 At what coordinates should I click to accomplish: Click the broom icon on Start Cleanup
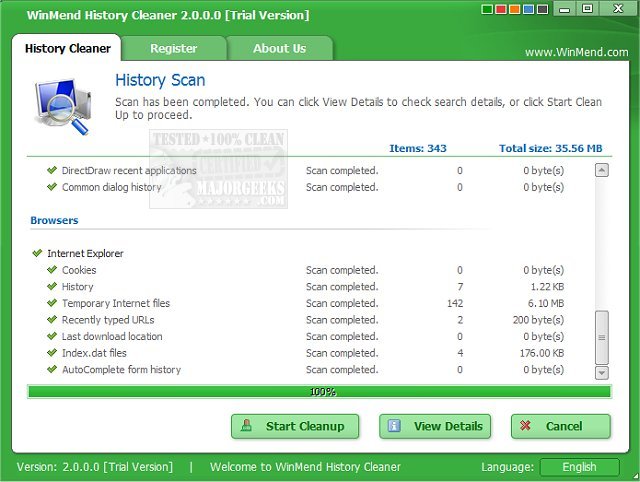pos(246,426)
